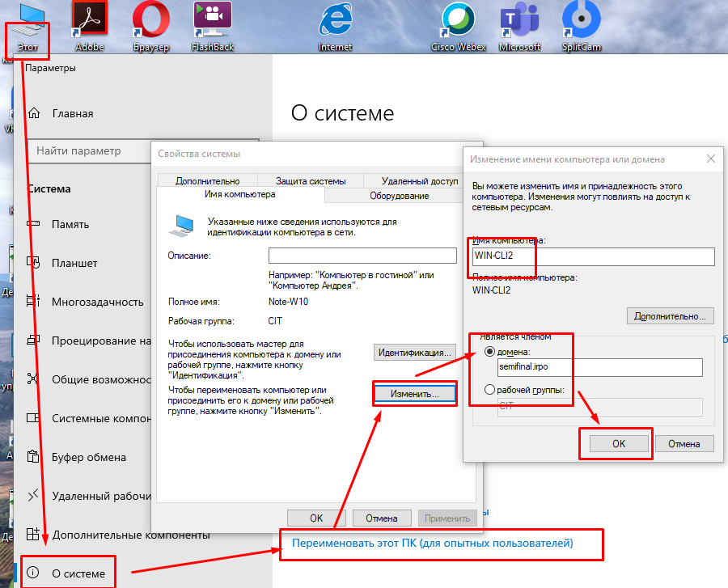Open the Internet Explorer desktop icon
This screenshot has height=588, width=728.
[335, 19]
